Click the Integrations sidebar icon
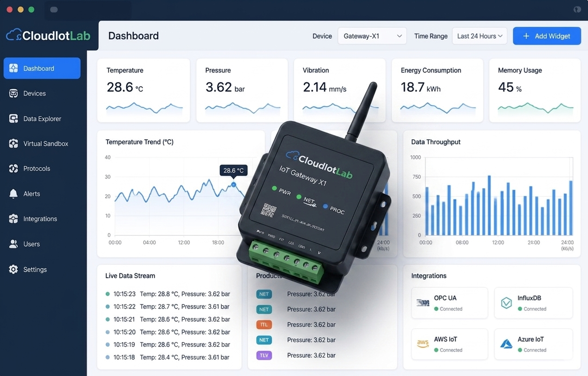 point(13,219)
